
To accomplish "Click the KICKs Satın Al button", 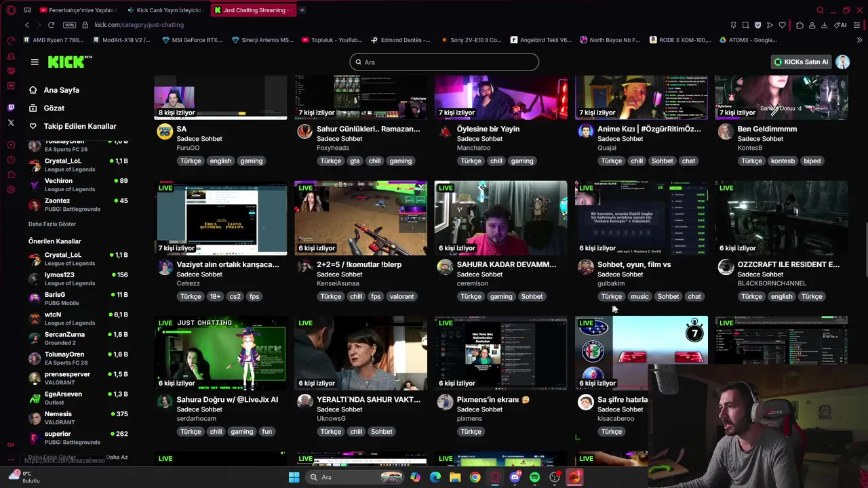I will 801,62.
